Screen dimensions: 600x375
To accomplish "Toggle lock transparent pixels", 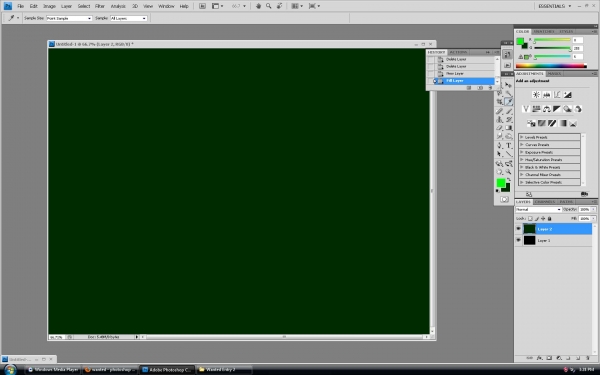I will pos(530,218).
